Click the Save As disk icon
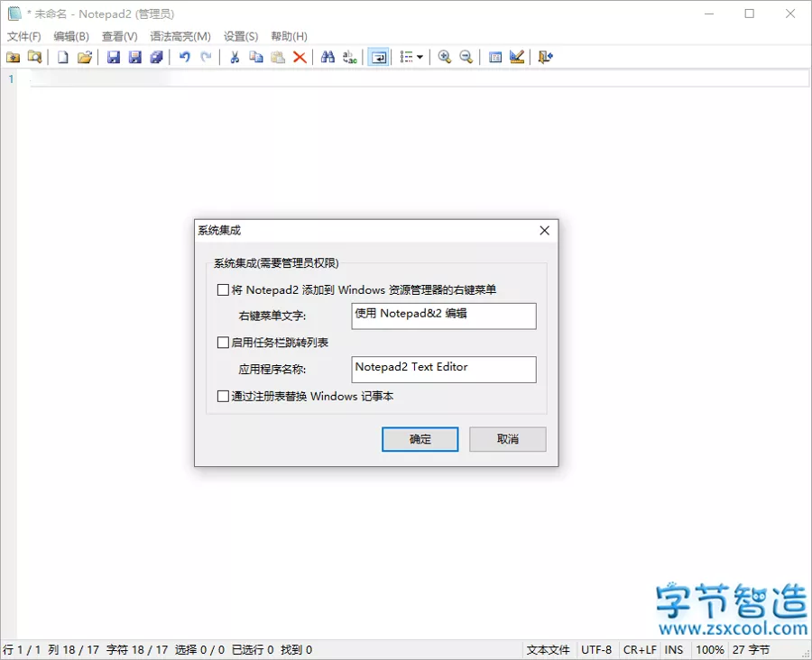812x660 pixels. coord(135,57)
